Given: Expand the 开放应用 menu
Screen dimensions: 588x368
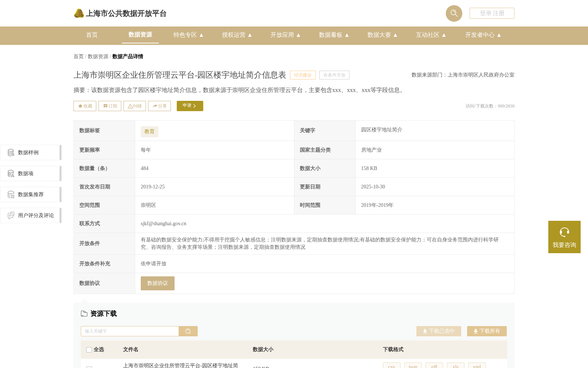Looking at the screenshot, I should (x=285, y=35).
